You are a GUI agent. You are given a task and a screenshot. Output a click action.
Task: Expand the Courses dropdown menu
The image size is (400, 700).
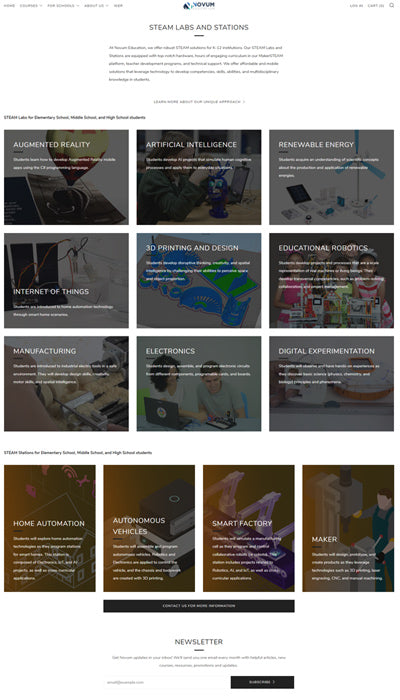(x=31, y=6)
